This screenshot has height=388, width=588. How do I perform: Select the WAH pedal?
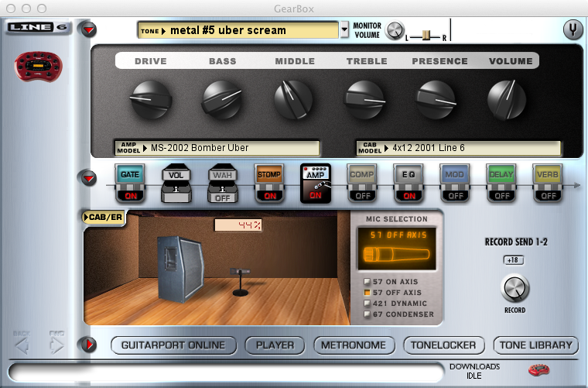tap(223, 183)
